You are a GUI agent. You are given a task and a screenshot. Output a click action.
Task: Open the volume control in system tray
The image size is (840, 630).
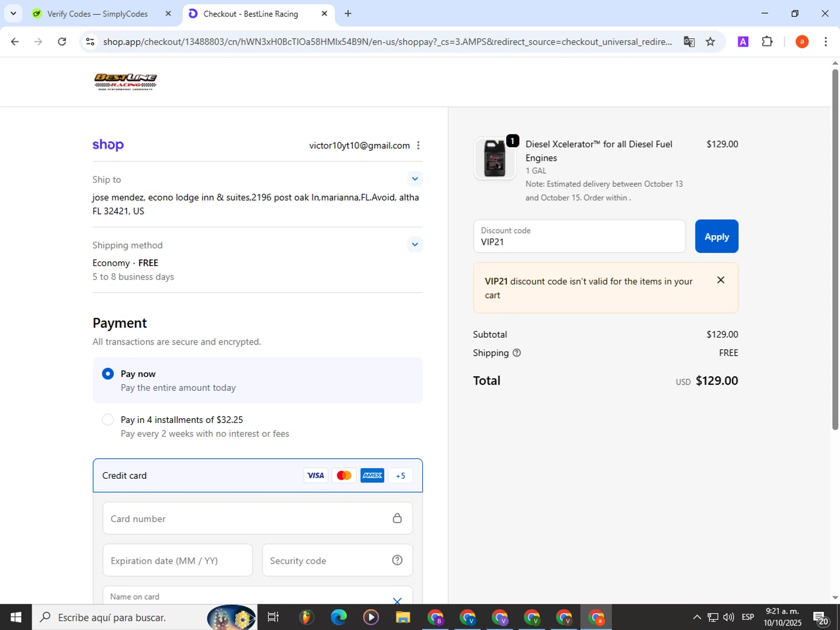click(x=729, y=617)
